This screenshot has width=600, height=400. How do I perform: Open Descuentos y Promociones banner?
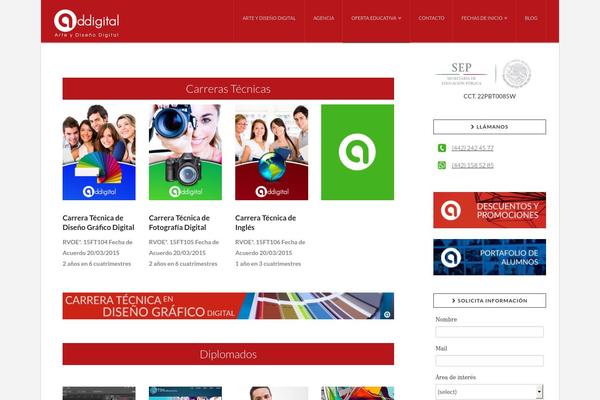tap(489, 210)
